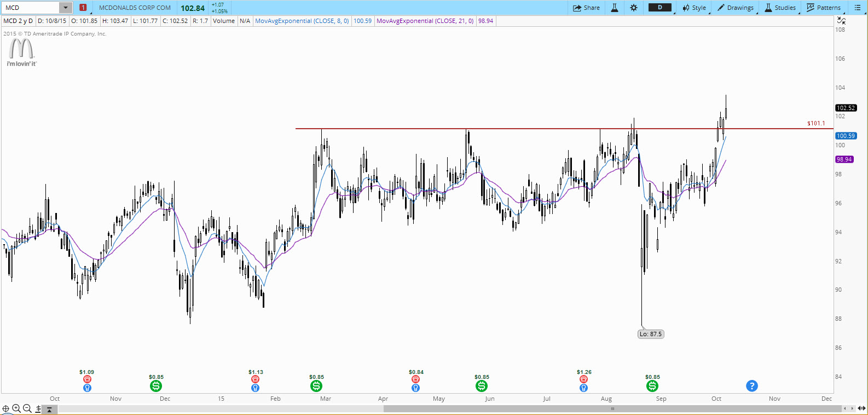868x415 pixels.
Task: Click the Lo: 87.5 low bubble
Action: pyautogui.click(x=651, y=334)
